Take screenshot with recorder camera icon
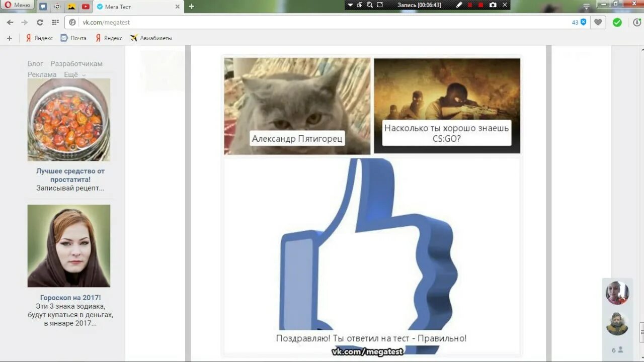 click(493, 5)
